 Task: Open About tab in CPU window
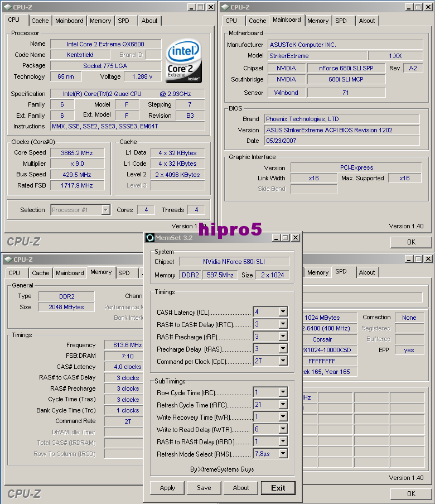149,21
